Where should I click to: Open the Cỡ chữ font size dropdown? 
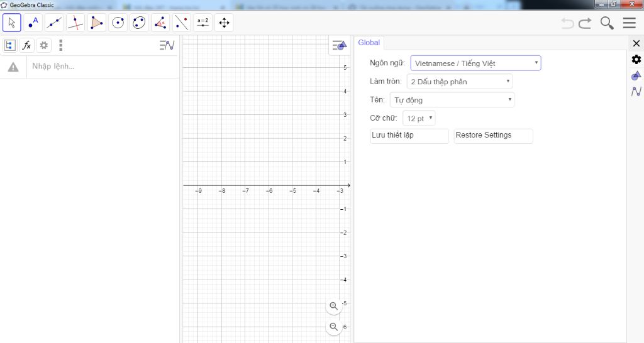(419, 118)
